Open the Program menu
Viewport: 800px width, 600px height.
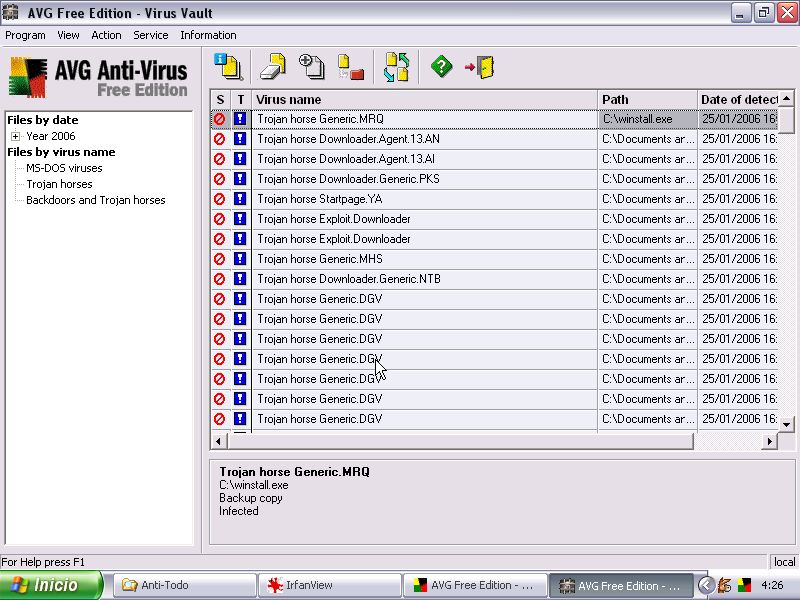(x=25, y=35)
